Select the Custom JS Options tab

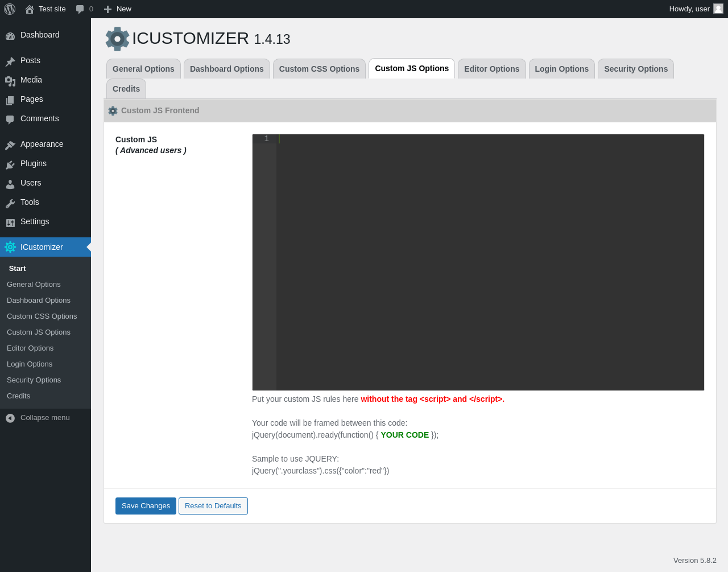click(x=412, y=68)
